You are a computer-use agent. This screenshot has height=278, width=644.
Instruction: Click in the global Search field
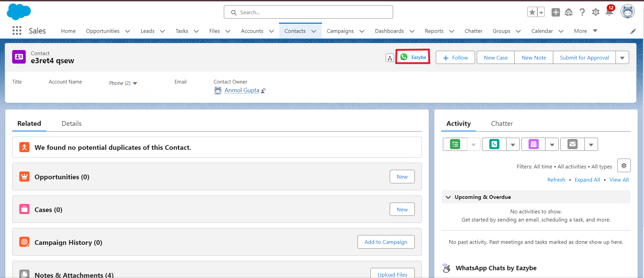(308, 12)
